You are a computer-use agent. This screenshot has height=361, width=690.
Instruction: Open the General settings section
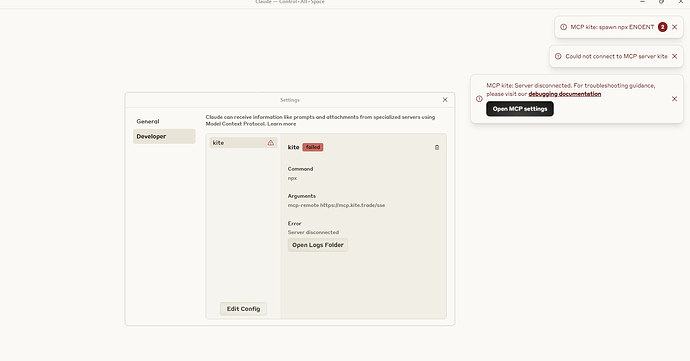click(164, 121)
